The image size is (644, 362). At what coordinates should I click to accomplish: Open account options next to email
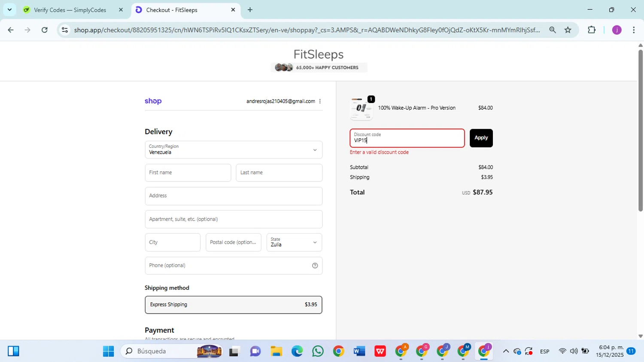pos(320,101)
